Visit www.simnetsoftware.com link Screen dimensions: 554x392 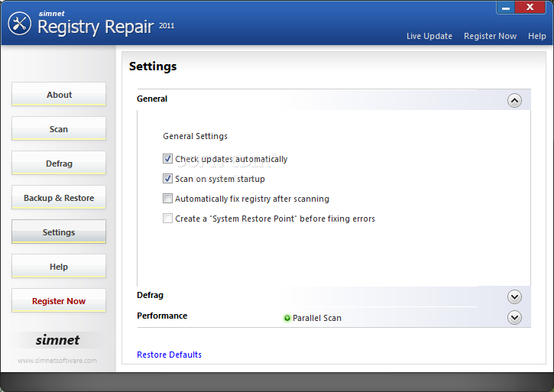(57, 361)
